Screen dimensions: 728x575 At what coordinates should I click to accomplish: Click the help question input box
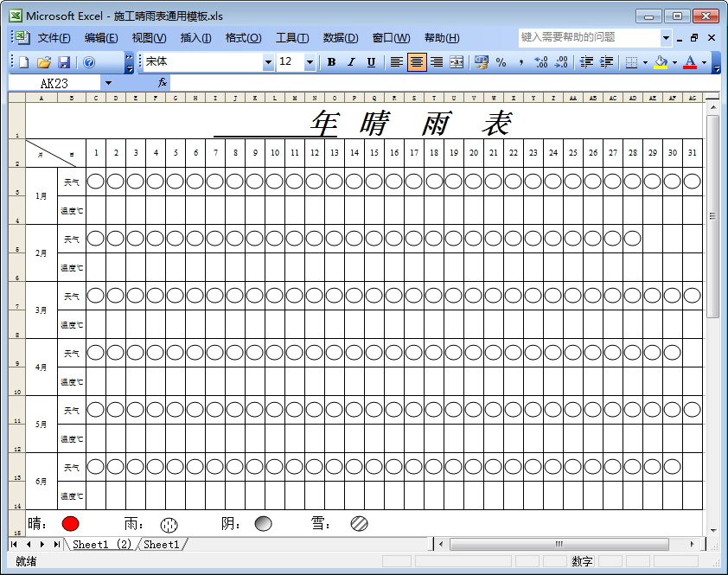pos(590,38)
